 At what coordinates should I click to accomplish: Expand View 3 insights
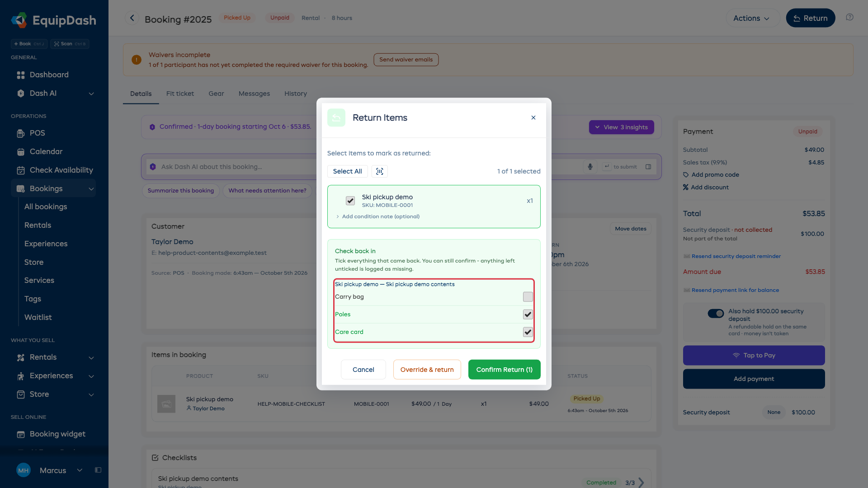pyautogui.click(x=621, y=127)
